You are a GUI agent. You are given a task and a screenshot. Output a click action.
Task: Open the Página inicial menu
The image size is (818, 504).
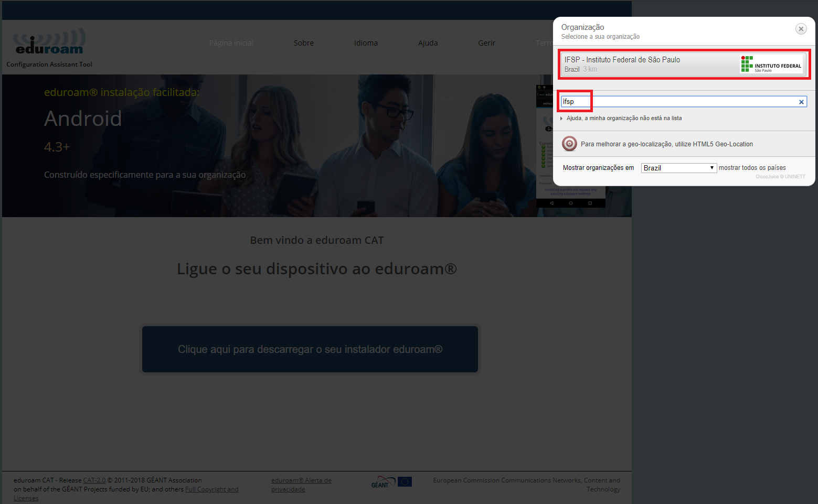[231, 43]
